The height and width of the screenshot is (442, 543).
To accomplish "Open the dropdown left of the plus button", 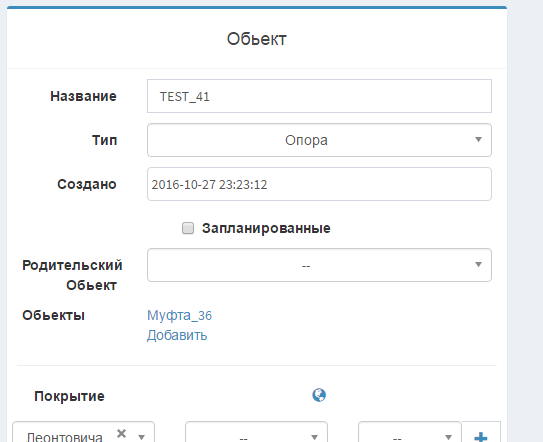I will click(410, 432).
